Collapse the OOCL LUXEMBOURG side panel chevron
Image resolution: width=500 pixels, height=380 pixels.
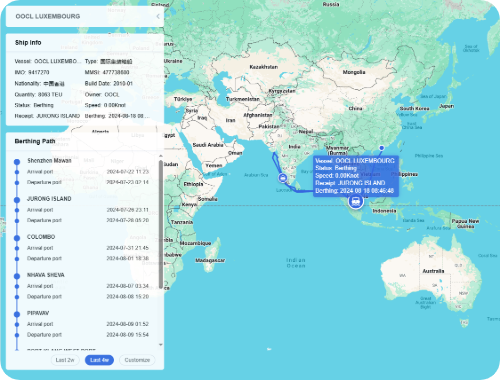[158, 16]
